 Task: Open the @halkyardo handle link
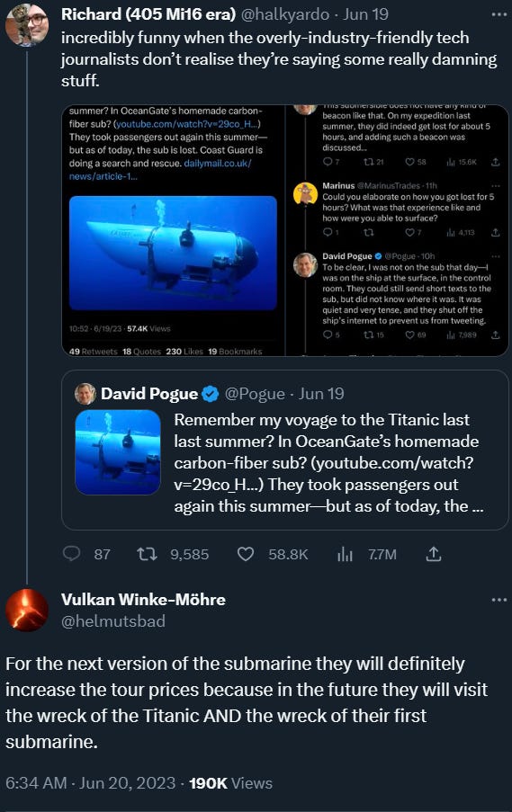[x=285, y=14]
